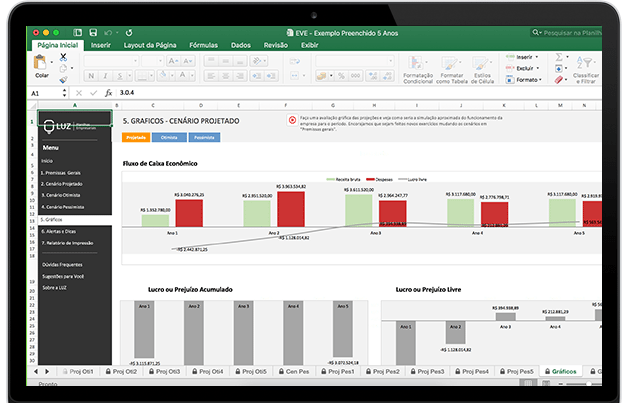The width and height of the screenshot is (633, 403).
Task: Go to 1. Premissas Gerais in menu
Action: coord(62,172)
